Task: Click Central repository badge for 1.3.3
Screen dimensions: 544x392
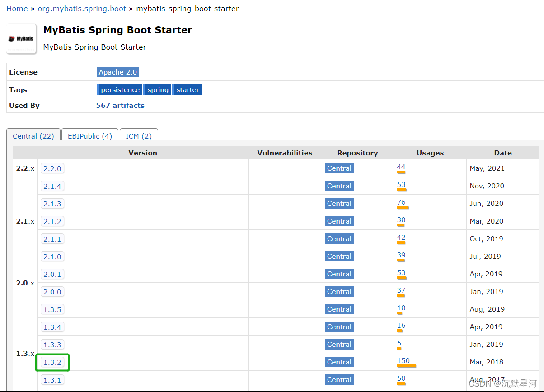Action: coord(339,345)
